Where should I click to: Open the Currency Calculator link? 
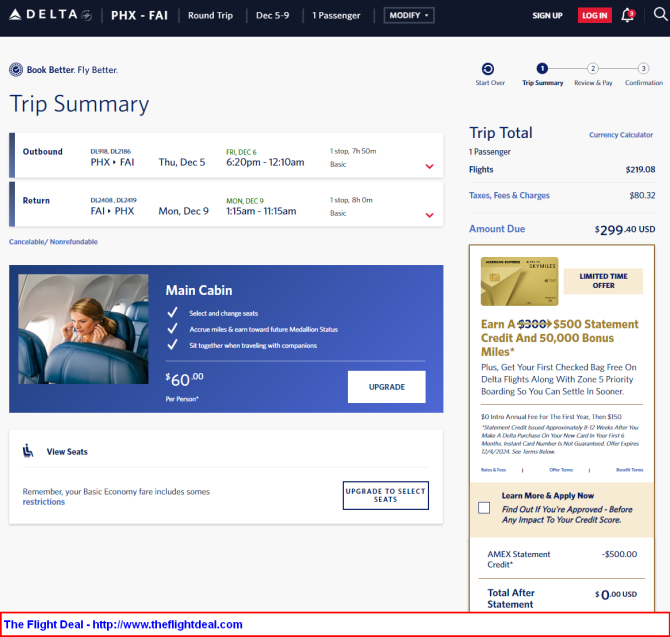(621, 135)
